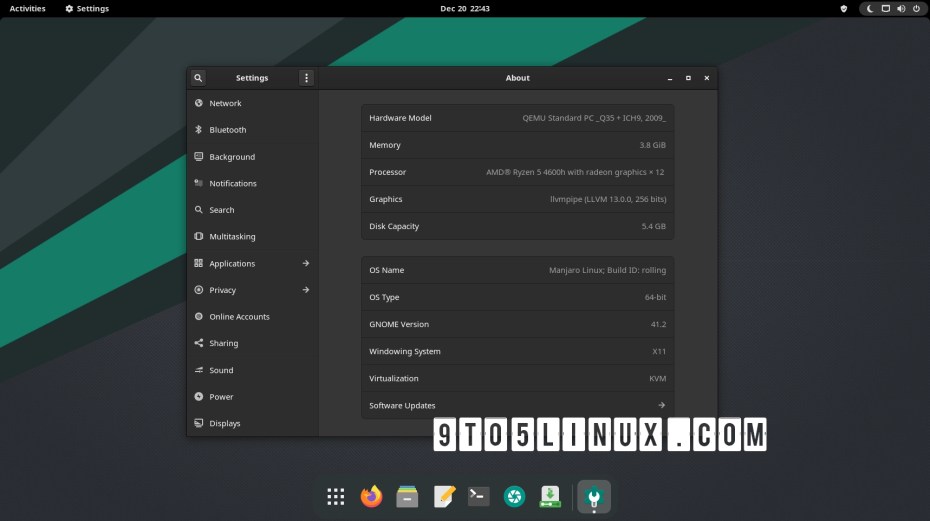Go to the Bluetooth settings panel
This screenshot has height=521, width=930.
point(253,130)
